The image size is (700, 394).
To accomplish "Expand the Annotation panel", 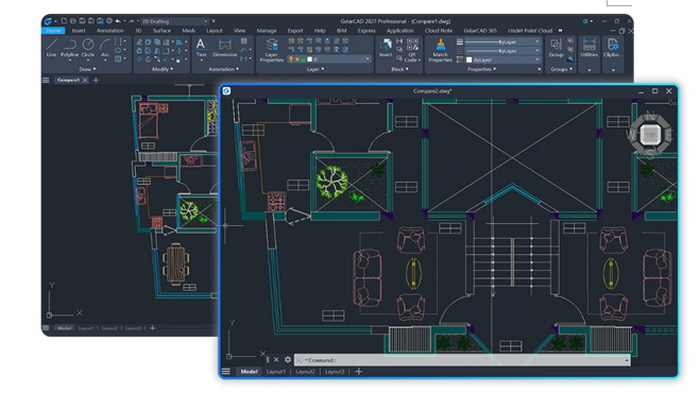I will (223, 69).
